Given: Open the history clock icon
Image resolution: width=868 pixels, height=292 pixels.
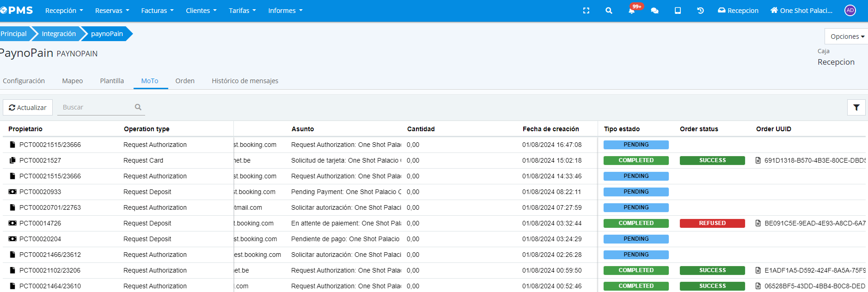Looking at the screenshot, I should (x=700, y=11).
